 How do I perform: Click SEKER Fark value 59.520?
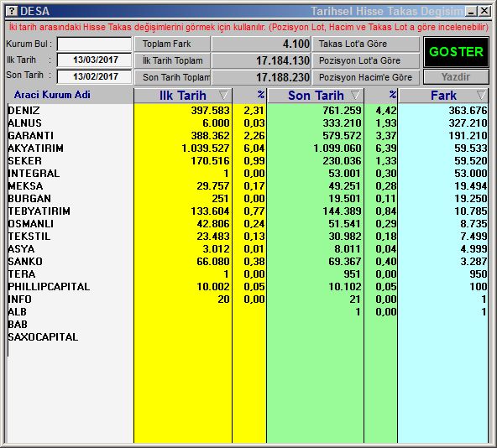[471, 160]
